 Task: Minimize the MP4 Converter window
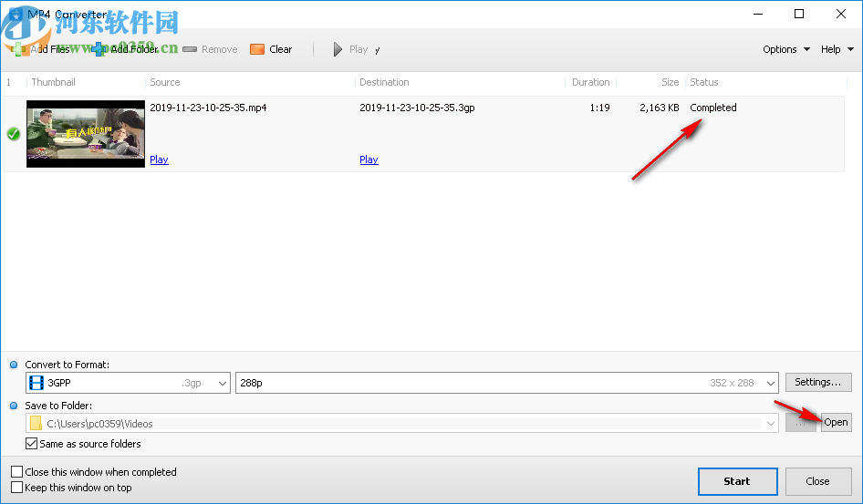coord(758,15)
